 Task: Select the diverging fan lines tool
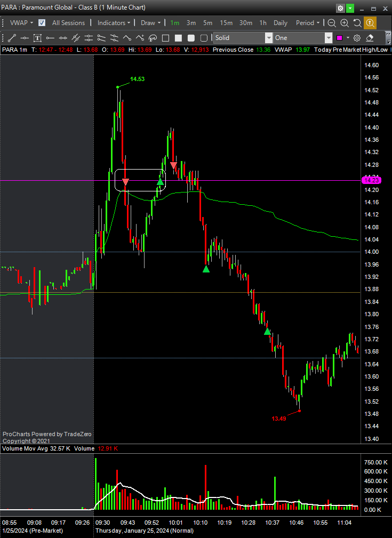tap(101, 38)
